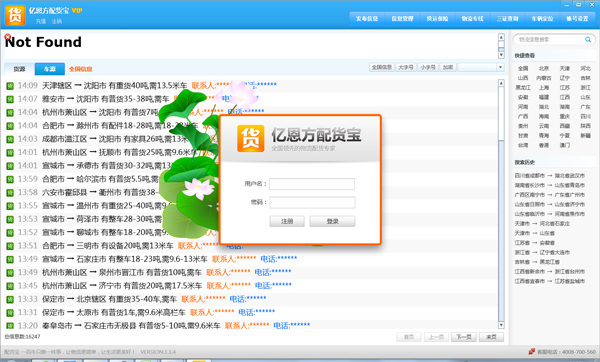This screenshot has width=600, height=362.
Task: Click list scrollbar up arrow
Action: point(501,83)
